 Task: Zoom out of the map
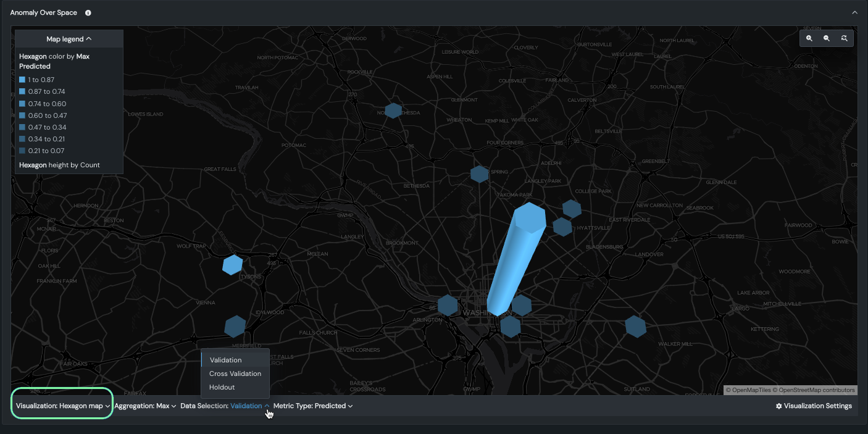click(x=827, y=38)
